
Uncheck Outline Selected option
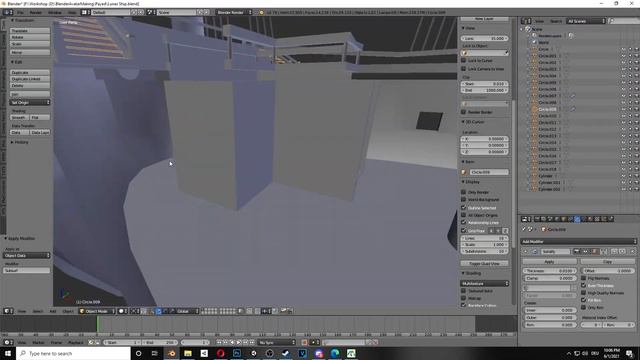tap(464, 207)
